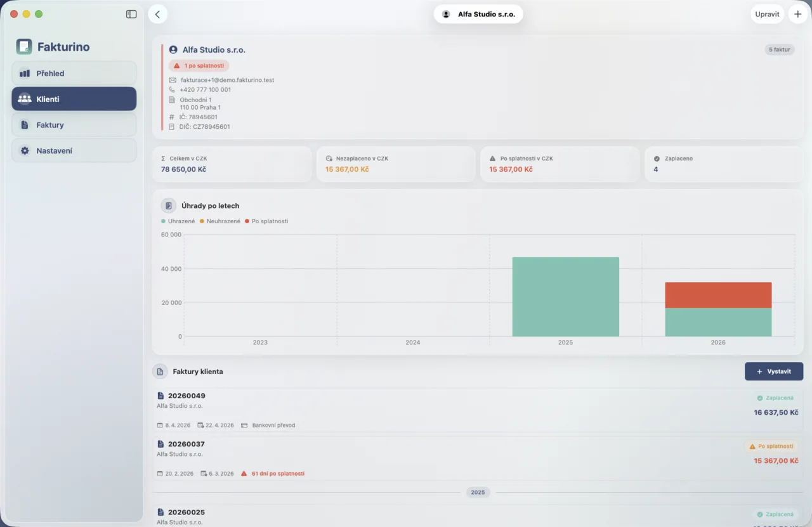Viewport: 812px width, 527px height.
Task: Click the document icon beside DIČ: CZ78945601
Action: (x=172, y=127)
